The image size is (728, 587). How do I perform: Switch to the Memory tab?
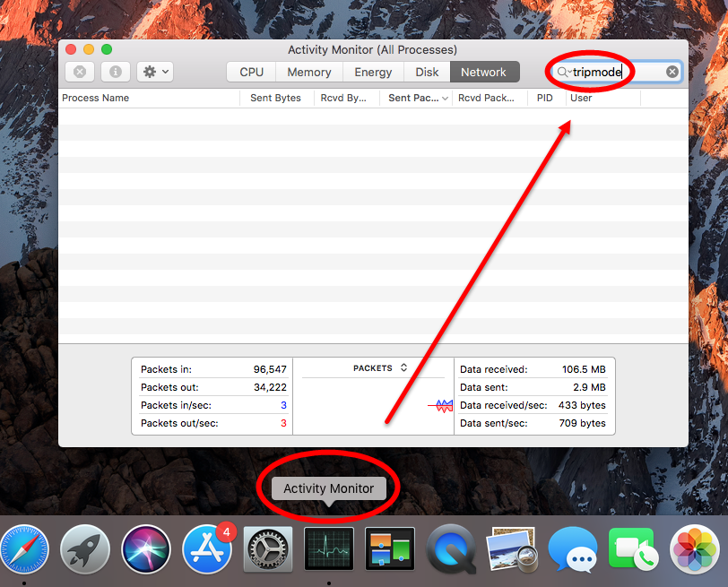click(308, 72)
